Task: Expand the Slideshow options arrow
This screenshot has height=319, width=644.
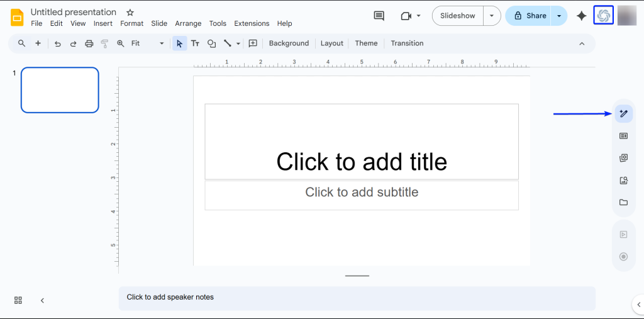Action: coord(492,16)
